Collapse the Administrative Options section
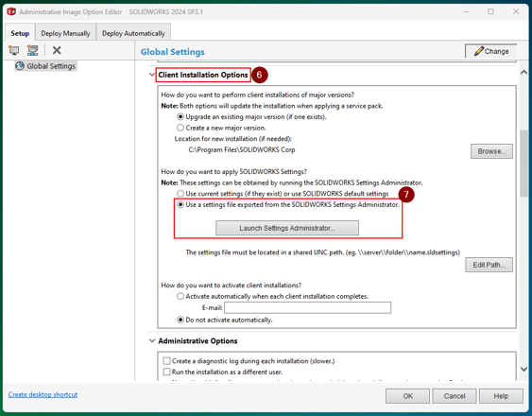This screenshot has height=416, width=532. (152, 340)
